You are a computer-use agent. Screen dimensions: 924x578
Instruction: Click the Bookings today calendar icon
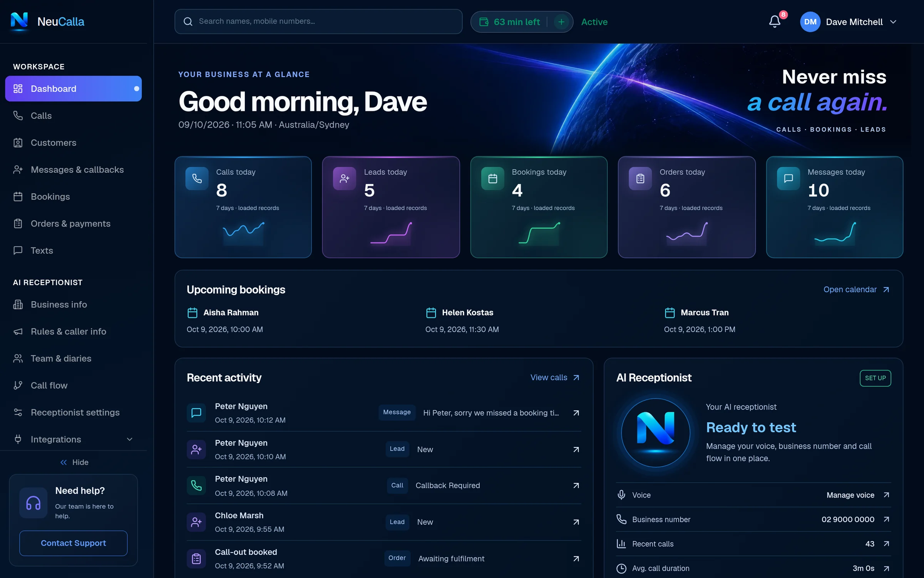point(492,178)
